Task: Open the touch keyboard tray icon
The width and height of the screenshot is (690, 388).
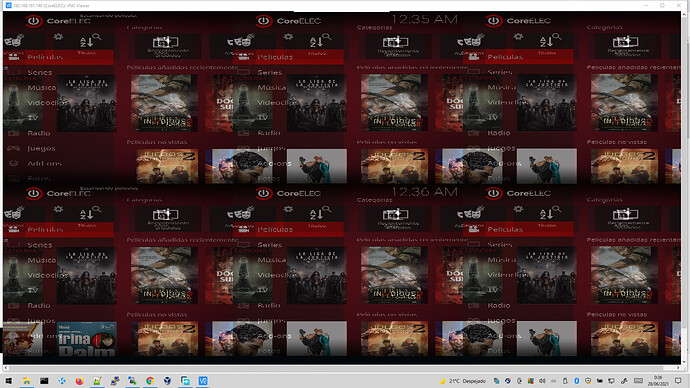Action: pos(639,381)
